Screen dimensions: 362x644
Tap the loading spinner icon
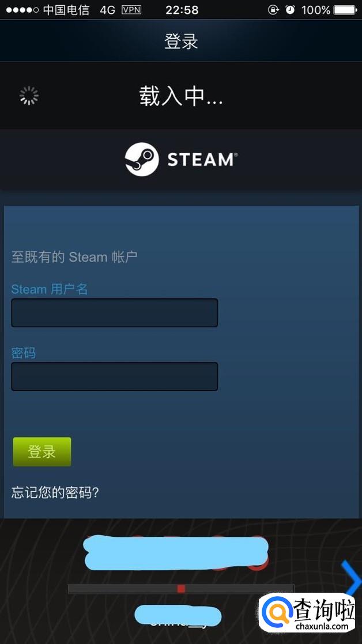pos(29,96)
